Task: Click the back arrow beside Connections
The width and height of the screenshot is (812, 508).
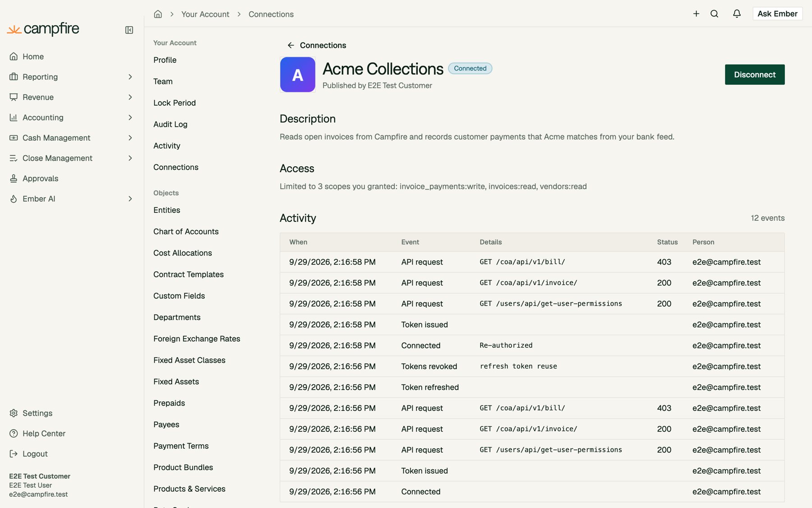Action: click(x=291, y=45)
